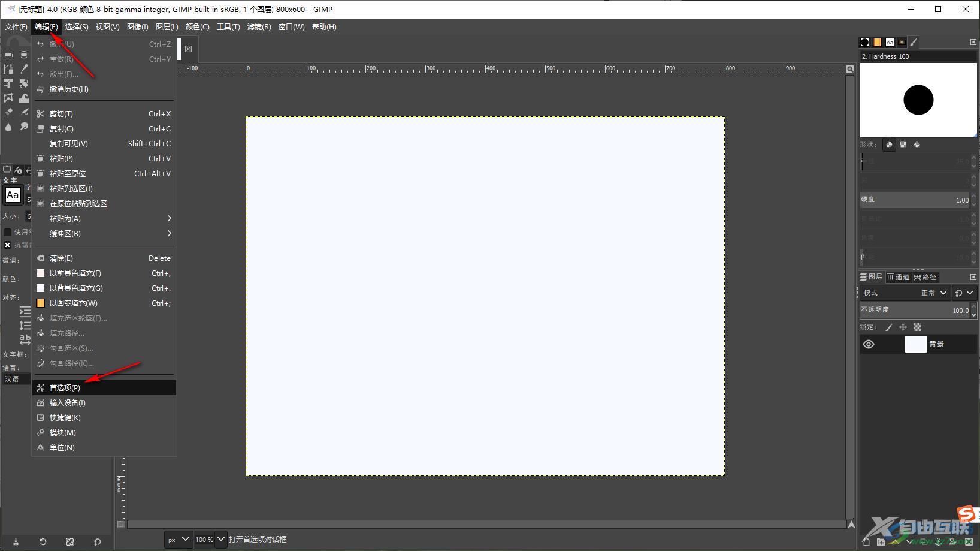Save tool options preset icon
The width and height of the screenshot is (980, 551).
point(16,541)
